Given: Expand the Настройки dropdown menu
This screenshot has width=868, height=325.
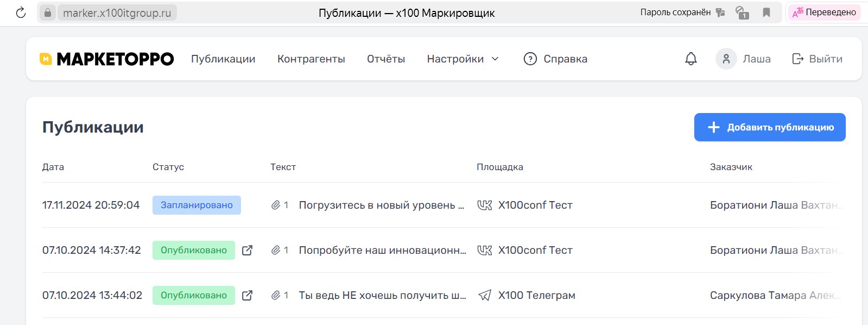Looking at the screenshot, I should click(462, 59).
